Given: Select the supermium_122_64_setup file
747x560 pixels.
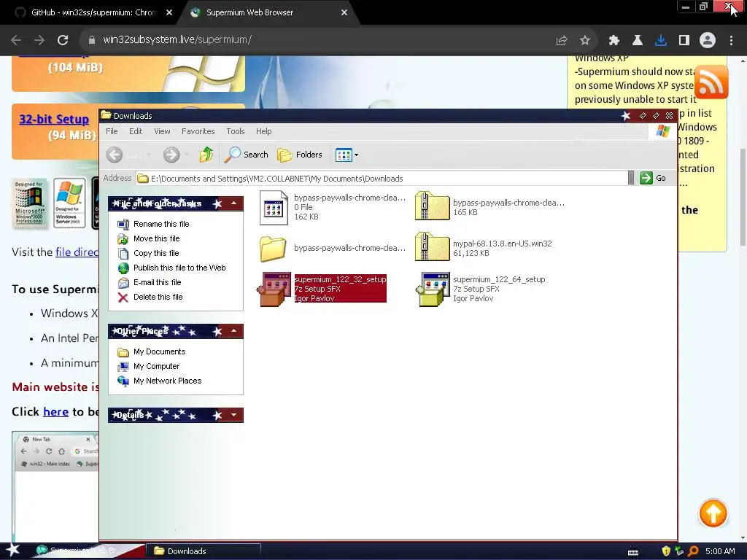Looking at the screenshot, I should coord(480,289).
